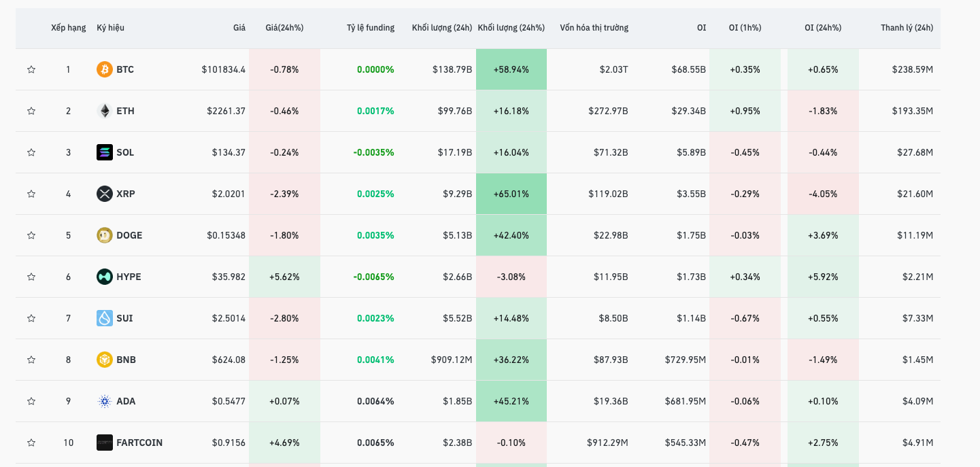Sort by Vốn hóa thị trường header
The height and width of the screenshot is (467, 980).
(x=594, y=28)
